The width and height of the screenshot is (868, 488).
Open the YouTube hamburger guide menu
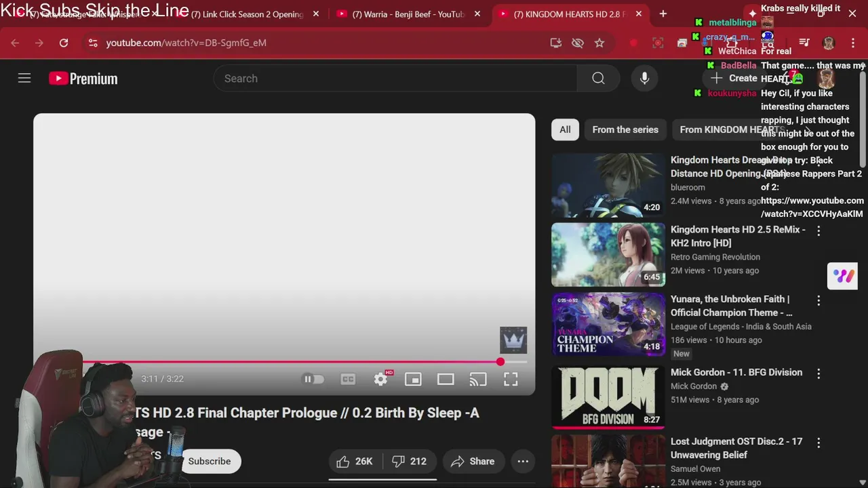[x=24, y=79]
